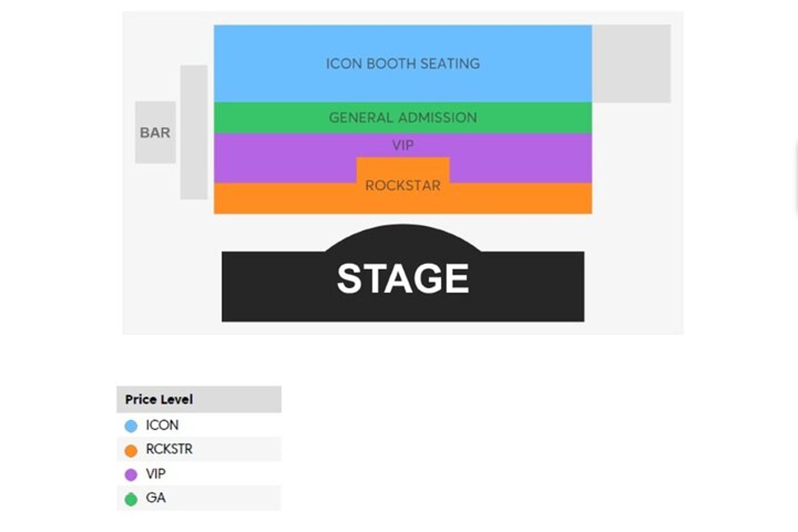This screenshot has height=532, width=798.
Task: Select the ICON BOOTH SEATING section
Action: [x=403, y=64]
